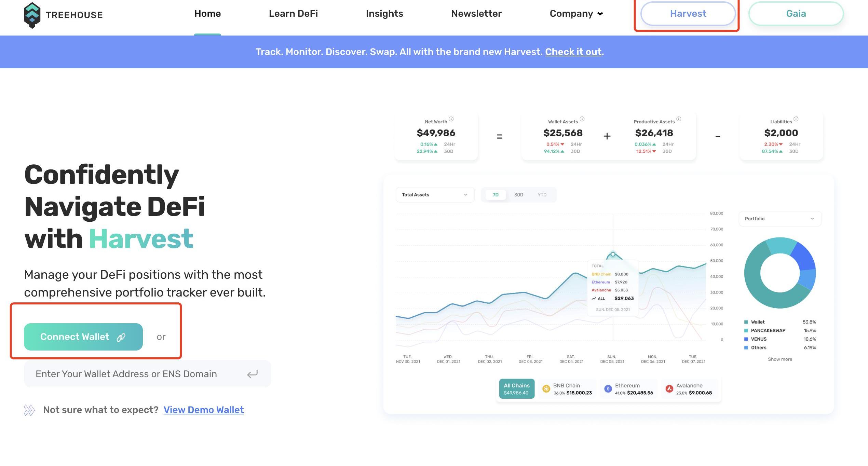Open the Total Assets dropdown
868x466 pixels.
click(435, 195)
